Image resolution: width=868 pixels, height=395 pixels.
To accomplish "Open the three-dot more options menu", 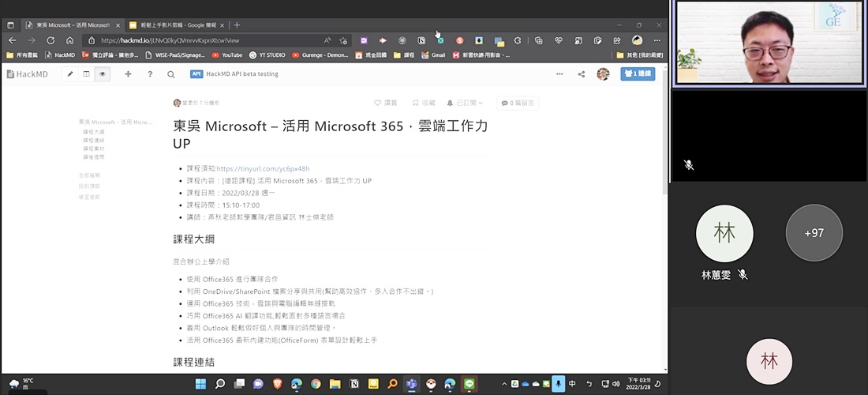I will [x=559, y=74].
